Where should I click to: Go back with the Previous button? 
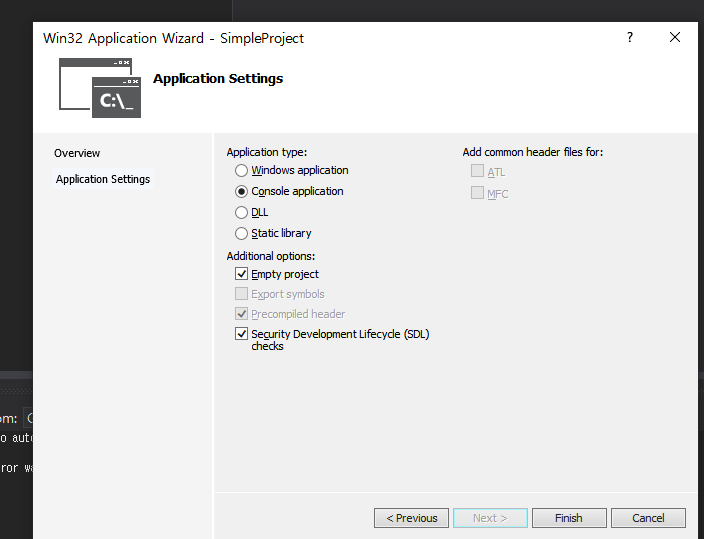click(x=411, y=518)
